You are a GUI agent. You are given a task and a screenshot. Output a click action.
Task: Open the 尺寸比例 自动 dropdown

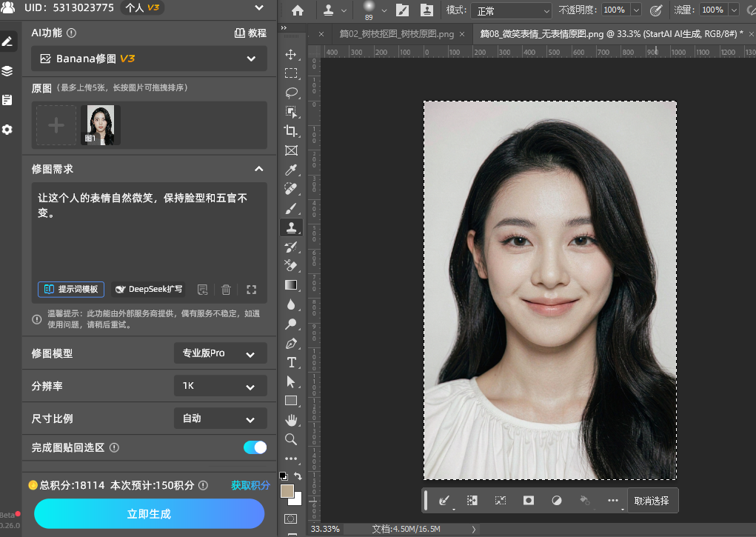click(221, 418)
